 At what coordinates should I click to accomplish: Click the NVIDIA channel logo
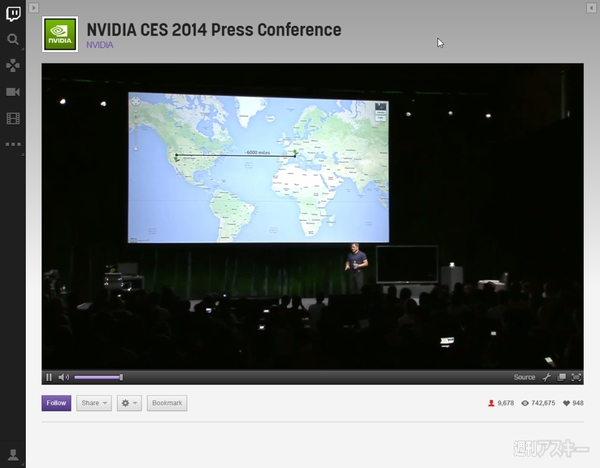[x=60, y=34]
